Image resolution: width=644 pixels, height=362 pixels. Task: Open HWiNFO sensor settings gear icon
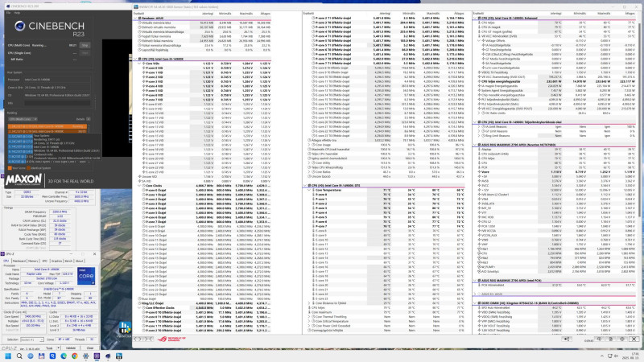(622, 339)
